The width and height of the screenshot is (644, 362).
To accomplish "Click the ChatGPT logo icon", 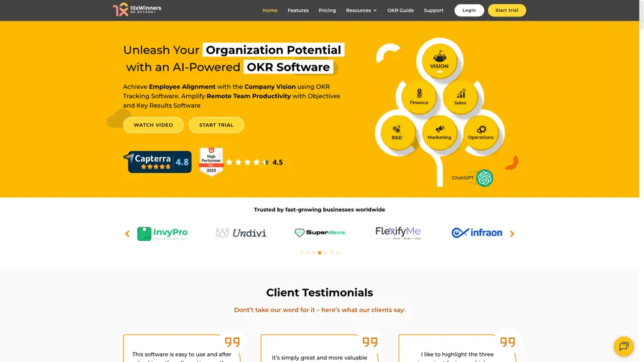I will (x=485, y=178).
